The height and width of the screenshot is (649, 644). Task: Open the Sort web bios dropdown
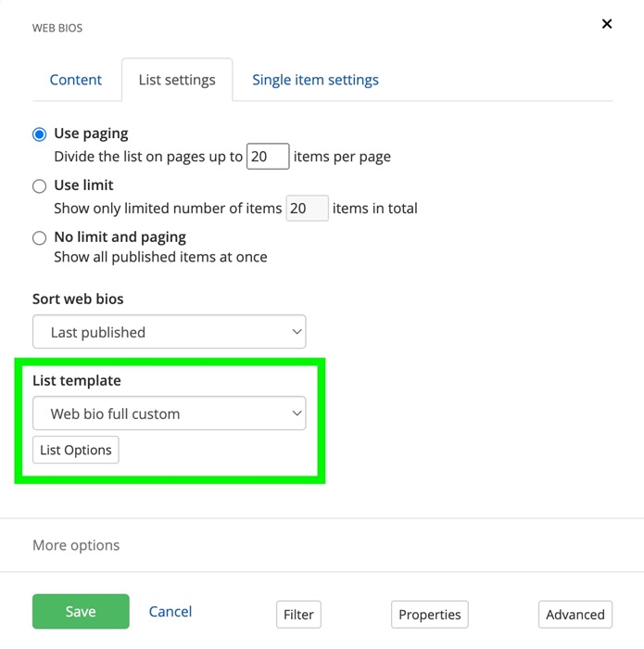click(170, 332)
